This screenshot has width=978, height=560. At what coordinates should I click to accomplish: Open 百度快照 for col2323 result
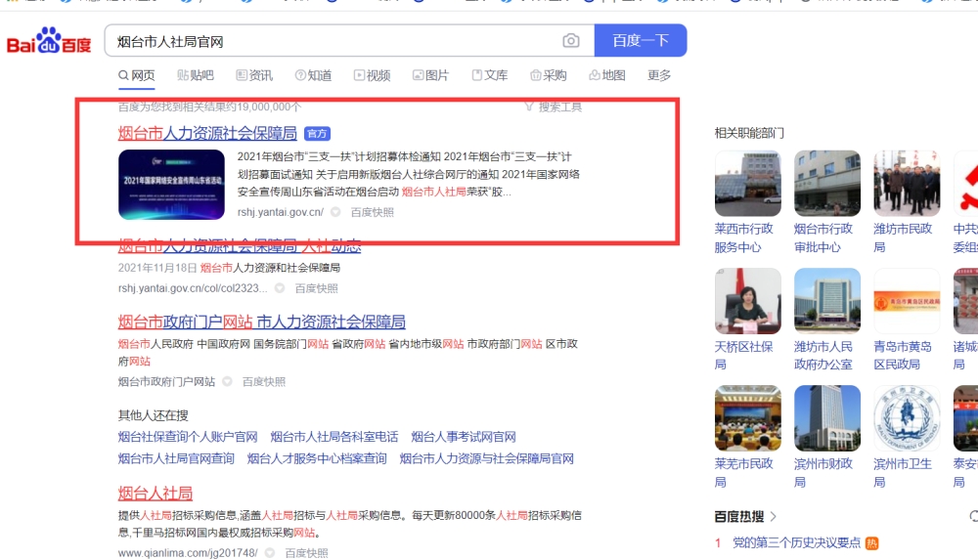coord(316,288)
